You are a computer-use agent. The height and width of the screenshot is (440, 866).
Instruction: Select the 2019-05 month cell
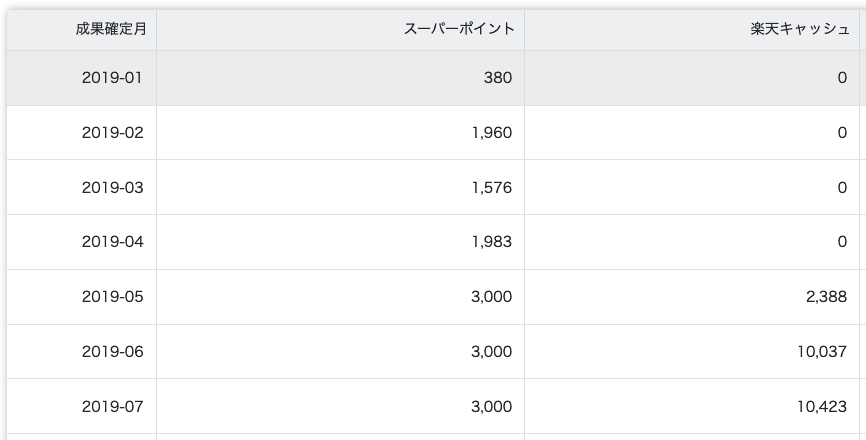coord(112,297)
